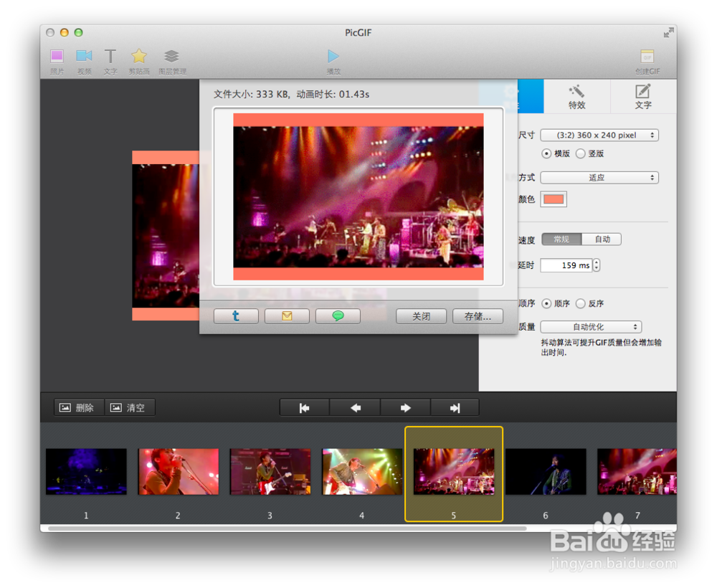The width and height of the screenshot is (717, 588).
Task: Open the 尺寸 size dropdown
Action: pos(599,136)
